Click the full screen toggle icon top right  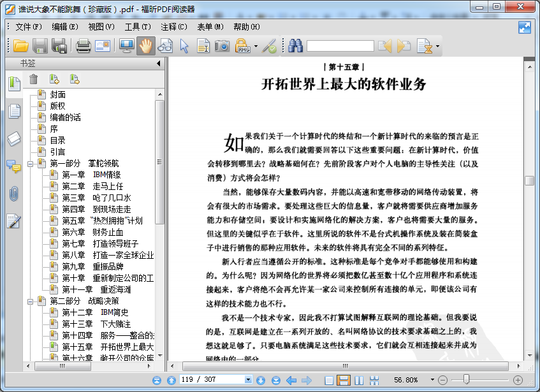525,27
